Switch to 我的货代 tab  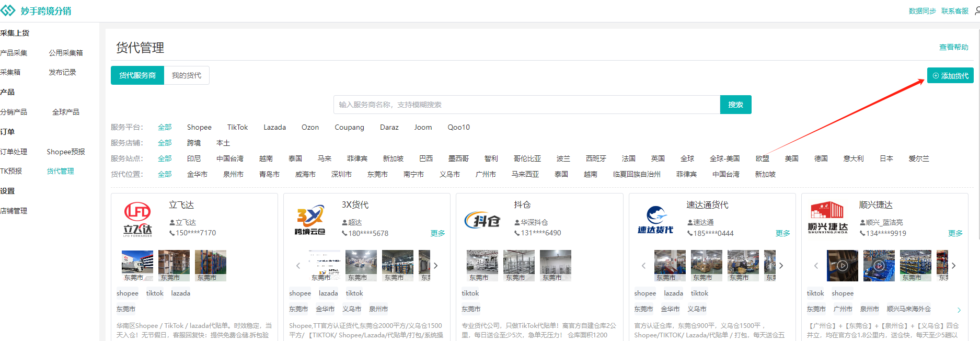pos(187,75)
